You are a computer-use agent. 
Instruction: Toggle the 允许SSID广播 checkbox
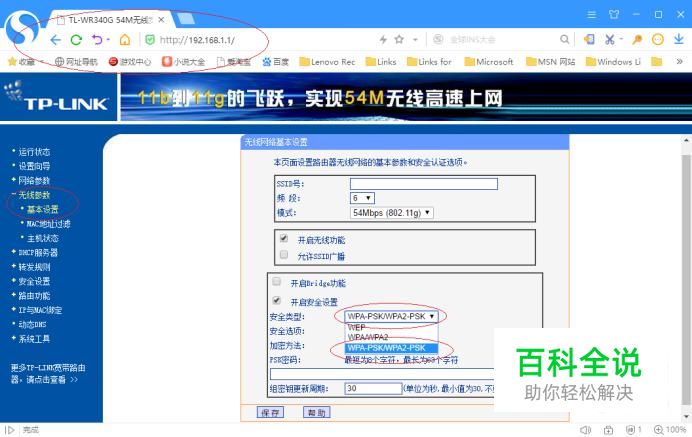pyautogui.click(x=284, y=255)
